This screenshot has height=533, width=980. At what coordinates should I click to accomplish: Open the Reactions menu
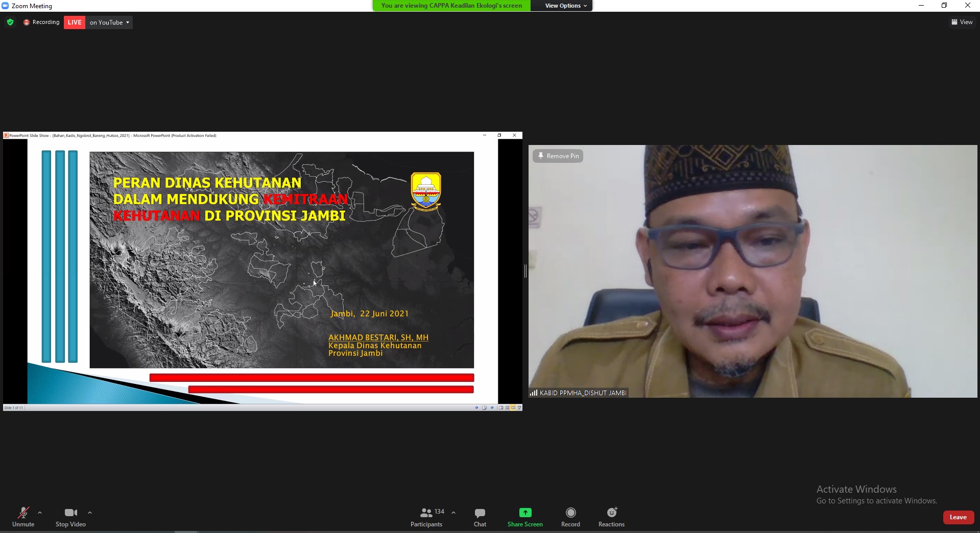[x=611, y=517]
